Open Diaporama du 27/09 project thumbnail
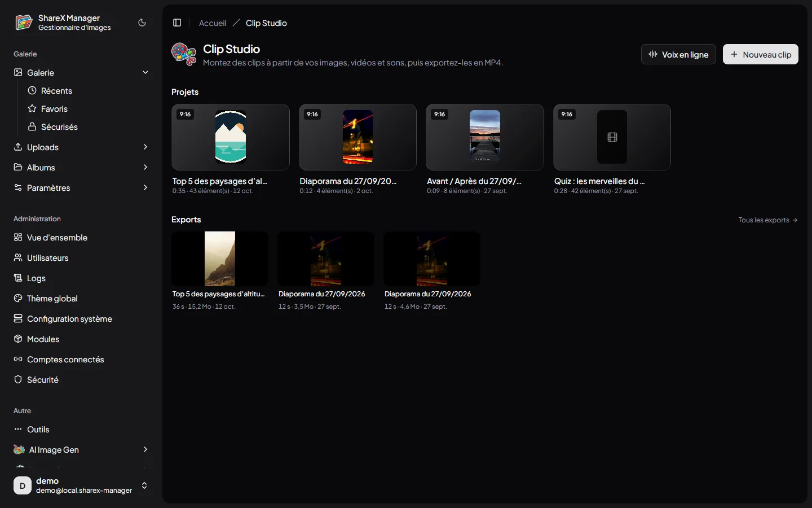 (358, 137)
